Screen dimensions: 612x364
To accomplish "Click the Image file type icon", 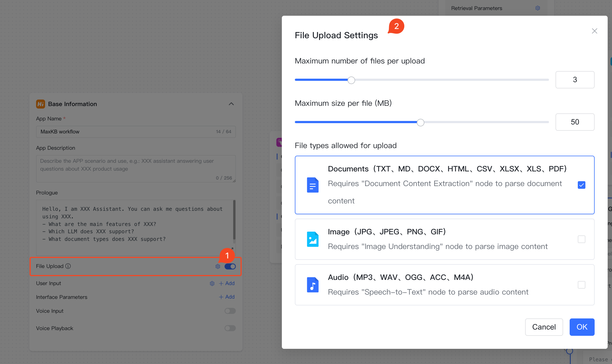I will tap(313, 239).
